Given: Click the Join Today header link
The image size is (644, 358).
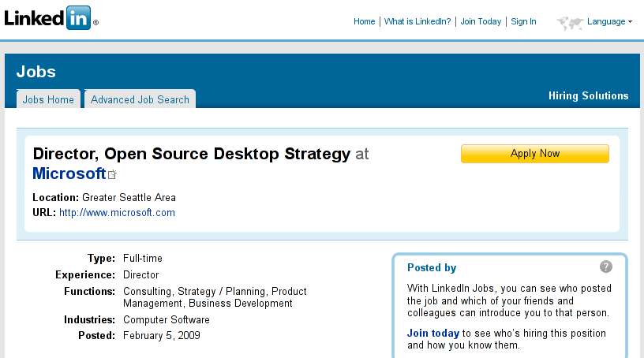Looking at the screenshot, I should point(481,22).
